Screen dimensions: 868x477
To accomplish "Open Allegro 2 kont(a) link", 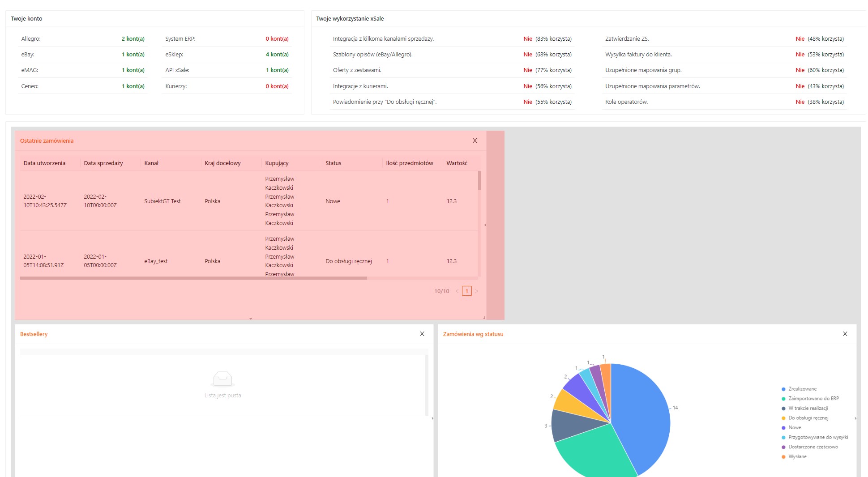I will pos(133,39).
